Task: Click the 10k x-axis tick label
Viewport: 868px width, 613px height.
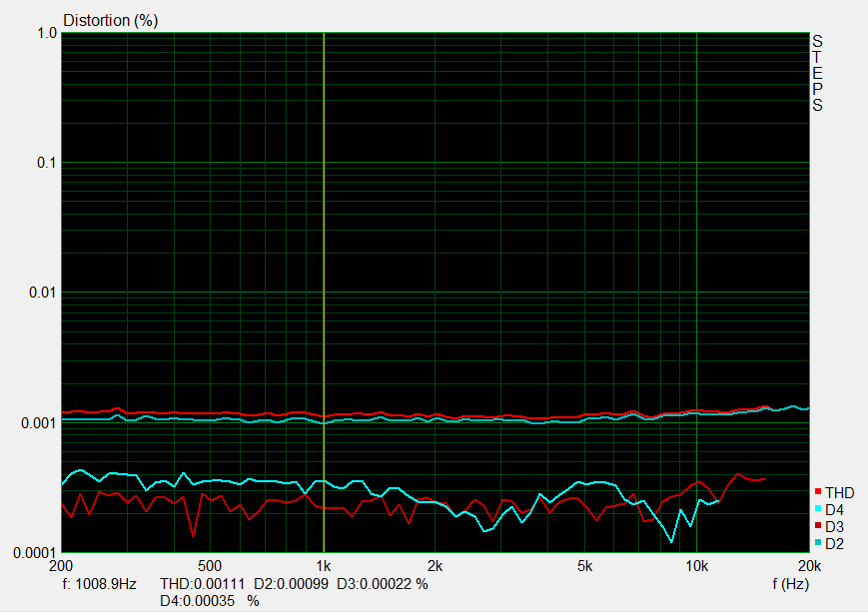Action: click(697, 566)
